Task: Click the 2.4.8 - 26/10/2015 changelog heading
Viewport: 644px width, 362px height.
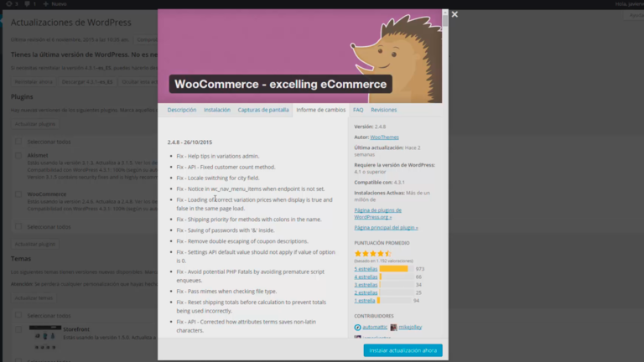Action: tap(190, 142)
